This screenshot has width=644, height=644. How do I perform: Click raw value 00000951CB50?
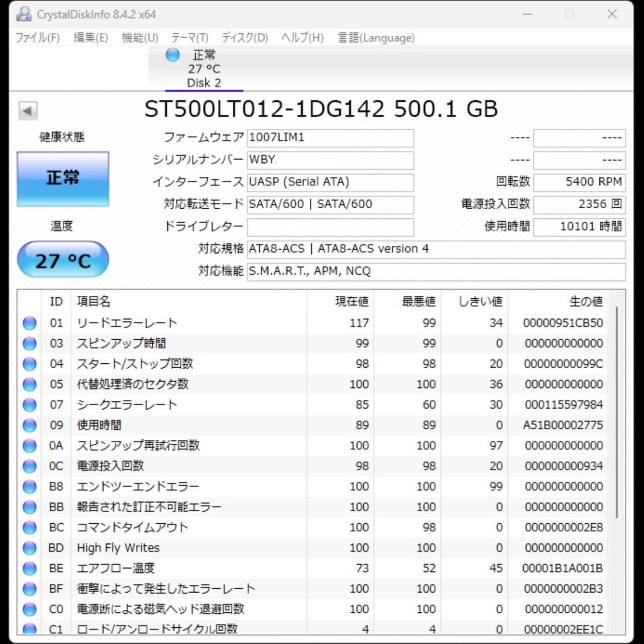(x=563, y=323)
